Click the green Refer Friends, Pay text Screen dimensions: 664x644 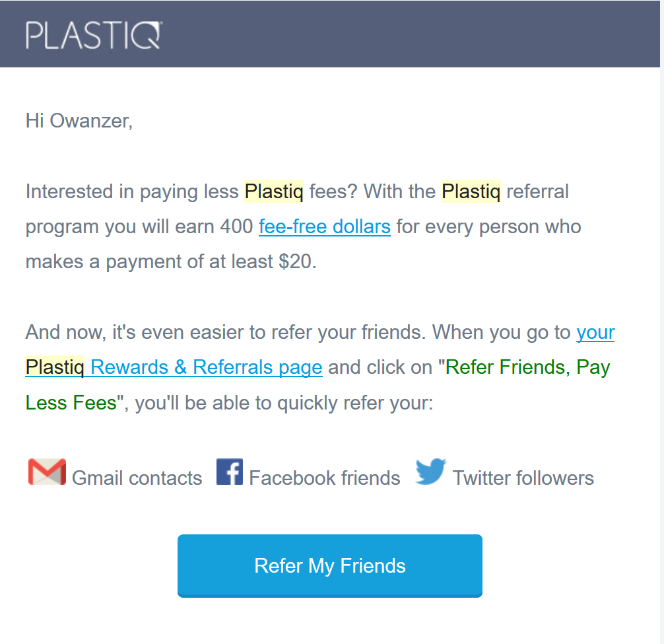click(527, 367)
